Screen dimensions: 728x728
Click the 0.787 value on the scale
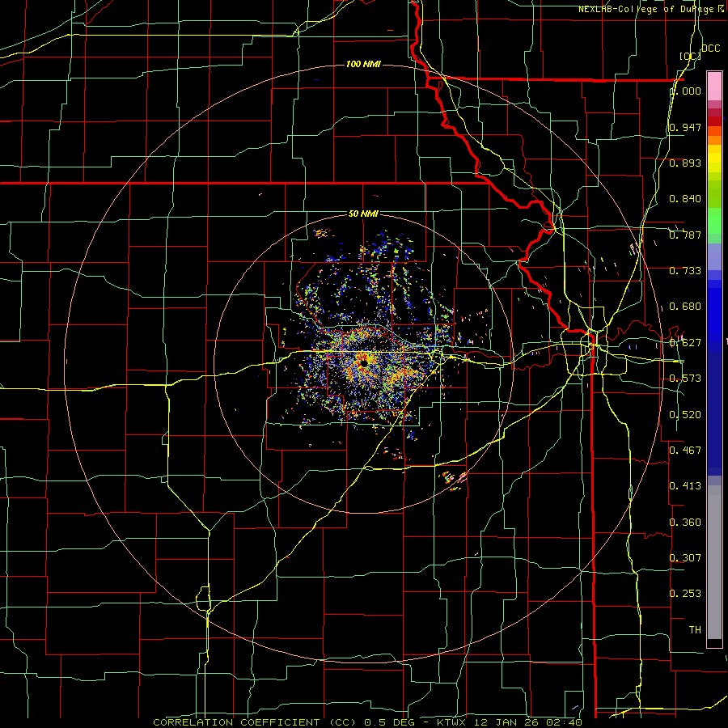pos(685,235)
